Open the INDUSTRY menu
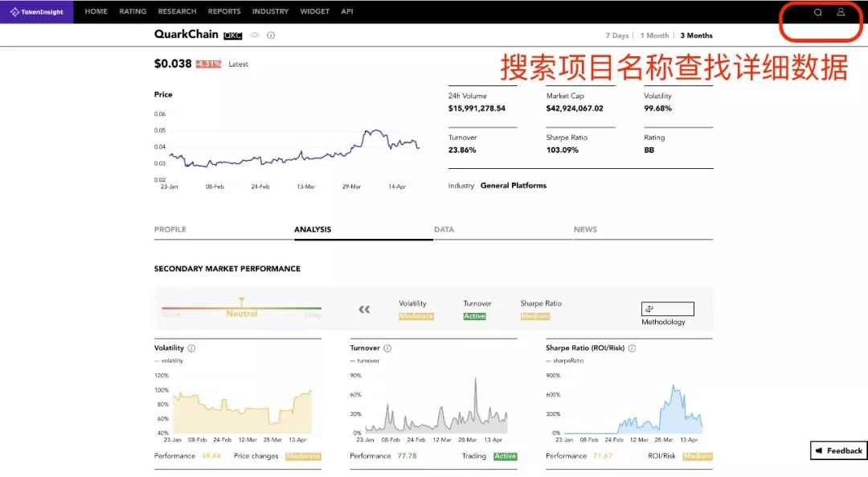The height and width of the screenshot is (477, 868). pyautogui.click(x=270, y=11)
